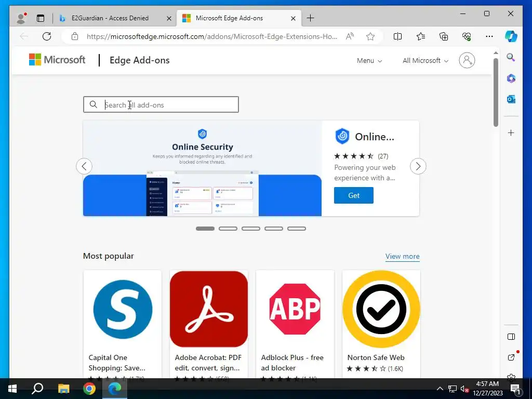Open link in new window sidebar icon
Viewport: 532px width, 399px height.
pyautogui.click(x=511, y=357)
